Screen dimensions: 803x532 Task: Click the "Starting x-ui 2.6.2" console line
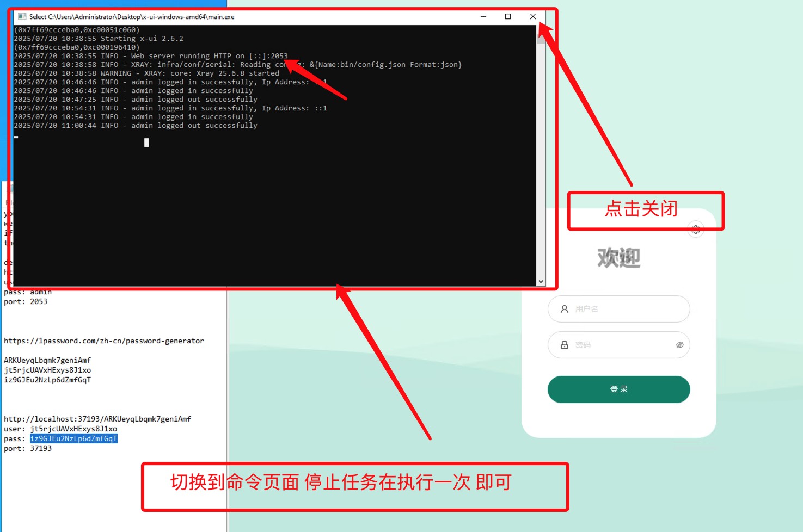coord(99,39)
